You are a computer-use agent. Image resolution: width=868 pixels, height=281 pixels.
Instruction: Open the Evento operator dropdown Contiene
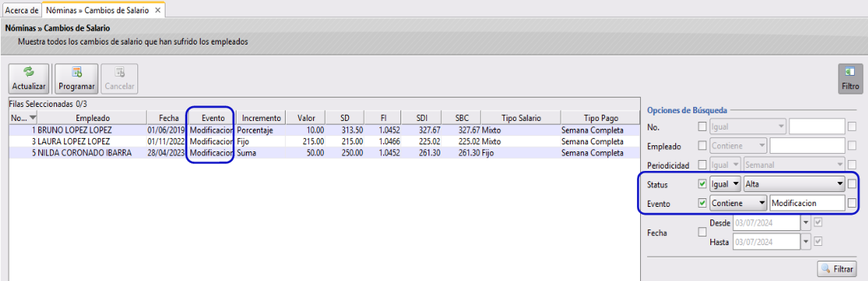point(738,203)
